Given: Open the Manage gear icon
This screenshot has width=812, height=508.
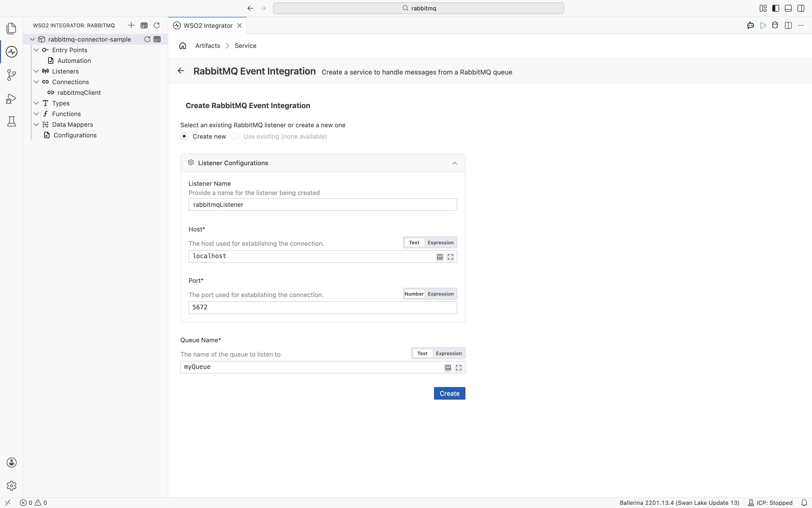Looking at the screenshot, I should pos(11,486).
